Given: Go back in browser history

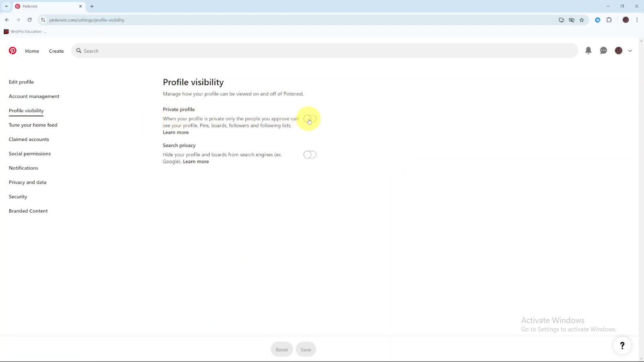Looking at the screenshot, I should 7,20.
